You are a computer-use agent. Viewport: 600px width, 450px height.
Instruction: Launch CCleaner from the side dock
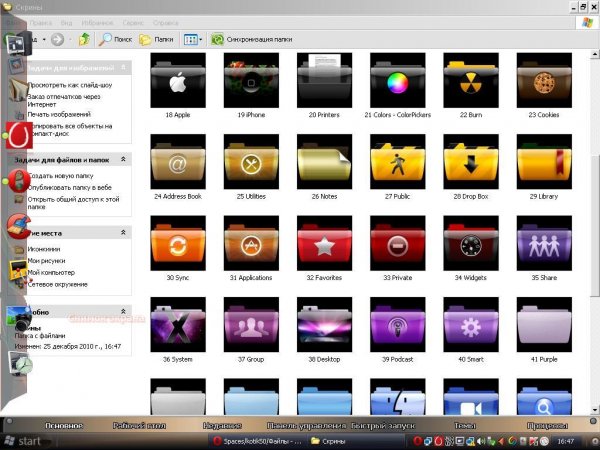point(18,227)
